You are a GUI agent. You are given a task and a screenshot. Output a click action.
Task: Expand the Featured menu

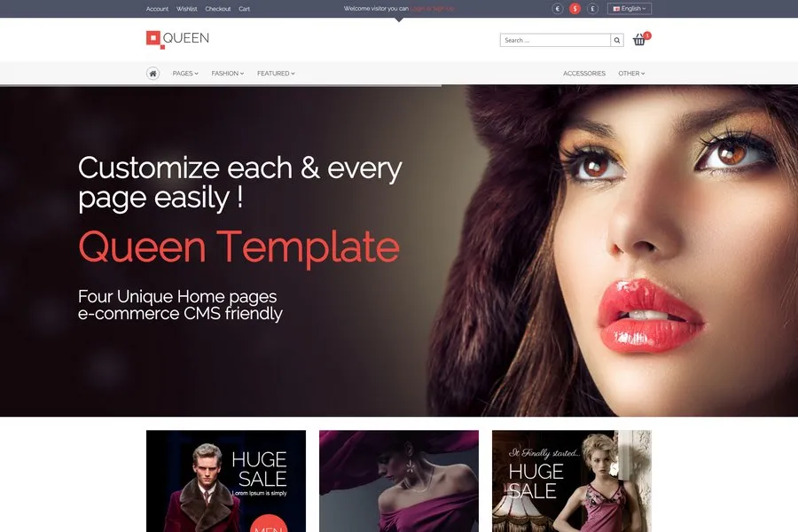point(276,74)
